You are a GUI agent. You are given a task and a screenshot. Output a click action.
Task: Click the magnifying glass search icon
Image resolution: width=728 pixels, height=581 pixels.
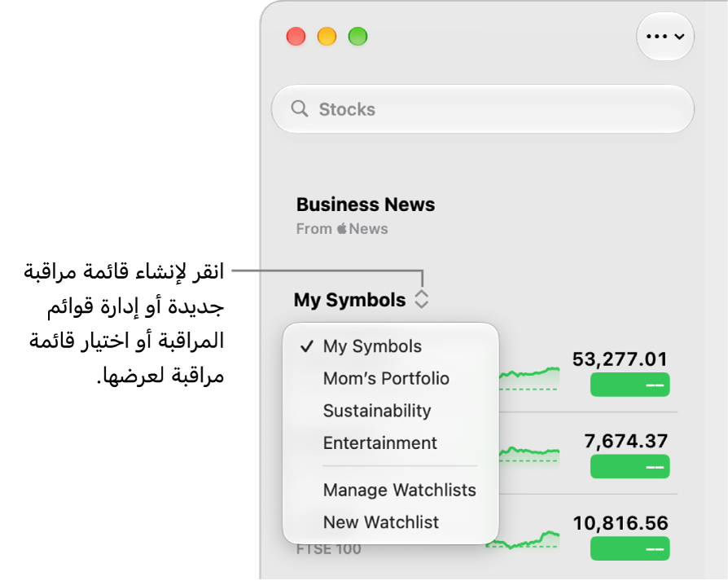pos(300,109)
